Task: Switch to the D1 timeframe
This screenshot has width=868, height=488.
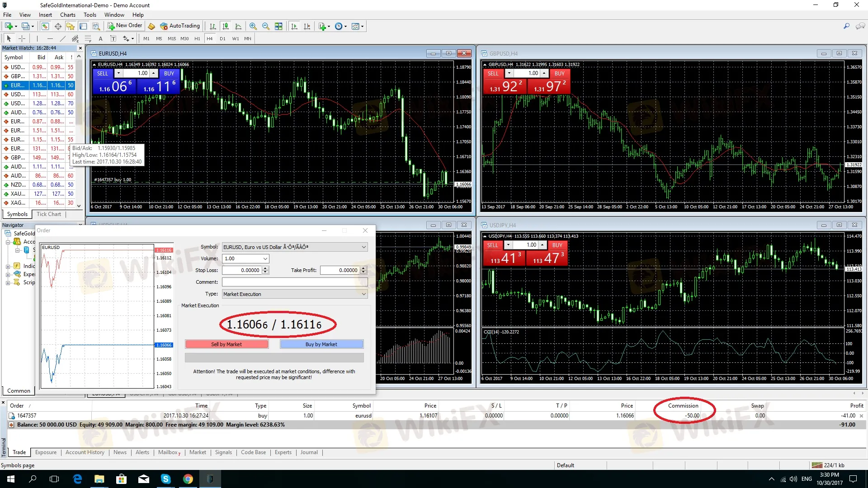Action: coord(222,38)
